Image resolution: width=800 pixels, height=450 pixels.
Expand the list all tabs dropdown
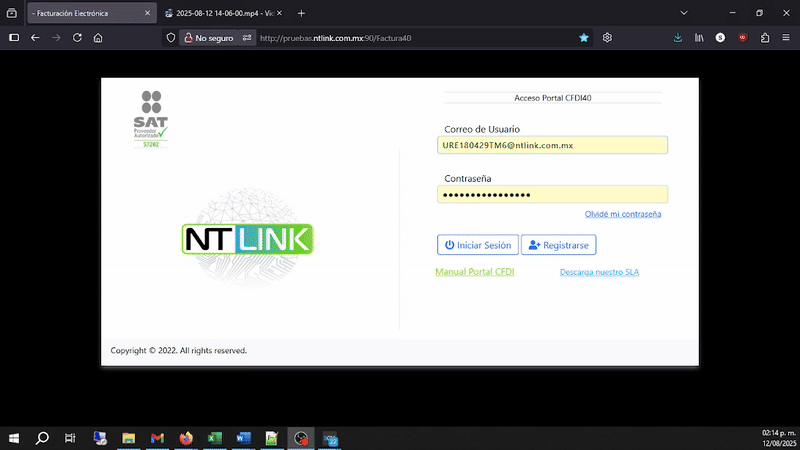[684, 13]
